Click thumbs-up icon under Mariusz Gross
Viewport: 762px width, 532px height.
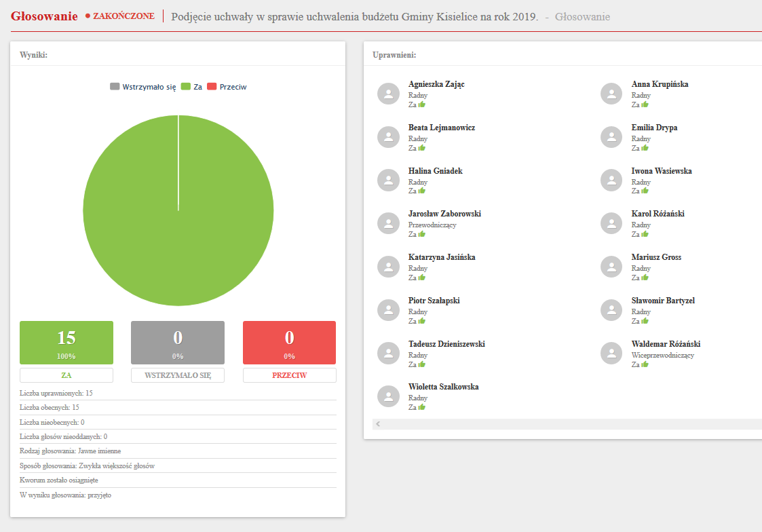[645, 277]
